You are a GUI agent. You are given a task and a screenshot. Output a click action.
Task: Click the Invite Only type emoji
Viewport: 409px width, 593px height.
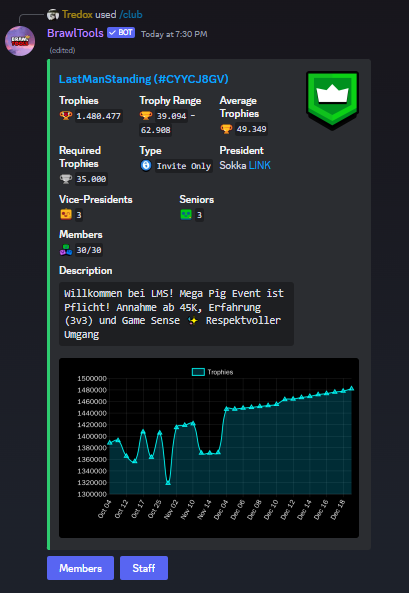point(146,166)
